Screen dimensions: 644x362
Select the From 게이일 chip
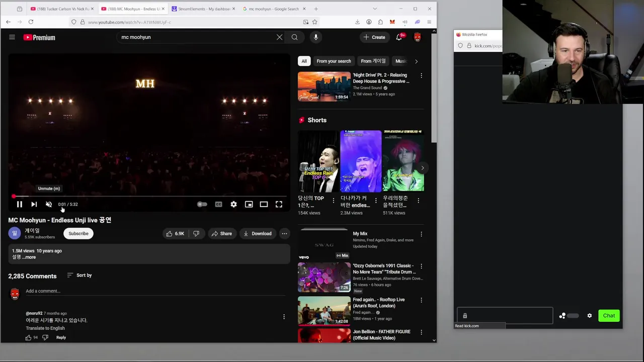click(373, 61)
